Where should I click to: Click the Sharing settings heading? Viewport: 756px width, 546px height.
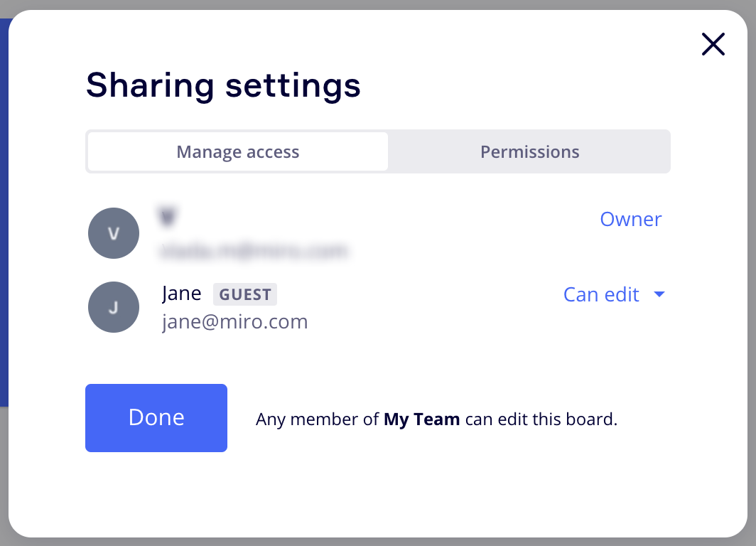tap(223, 85)
